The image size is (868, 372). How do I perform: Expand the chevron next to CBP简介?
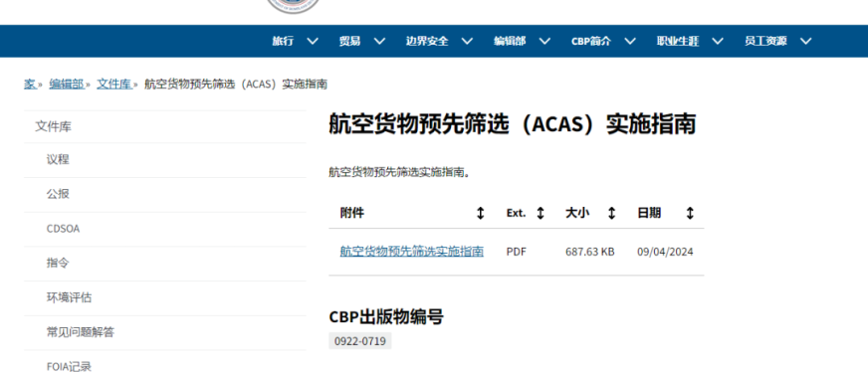click(x=630, y=41)
